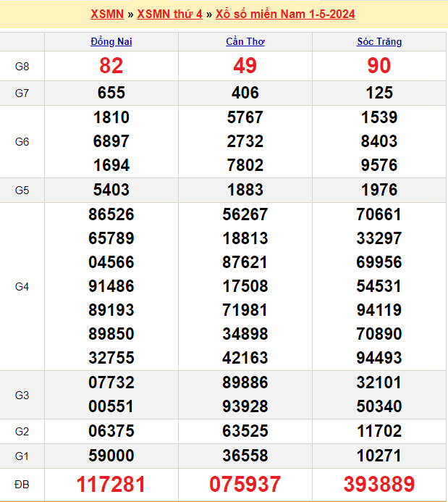Open the Đồng Nai province link
This screenshot has height=502, width=448.
pos(111,42)
